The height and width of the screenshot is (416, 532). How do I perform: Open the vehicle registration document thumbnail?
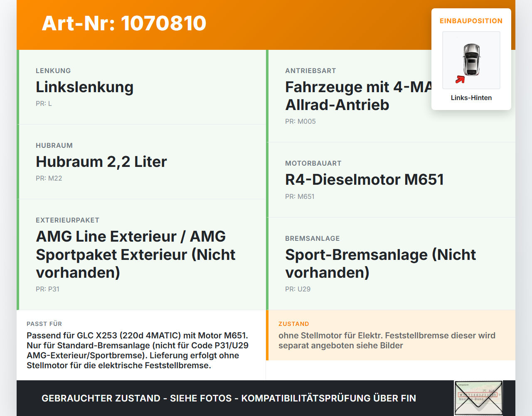coord(478,398)
